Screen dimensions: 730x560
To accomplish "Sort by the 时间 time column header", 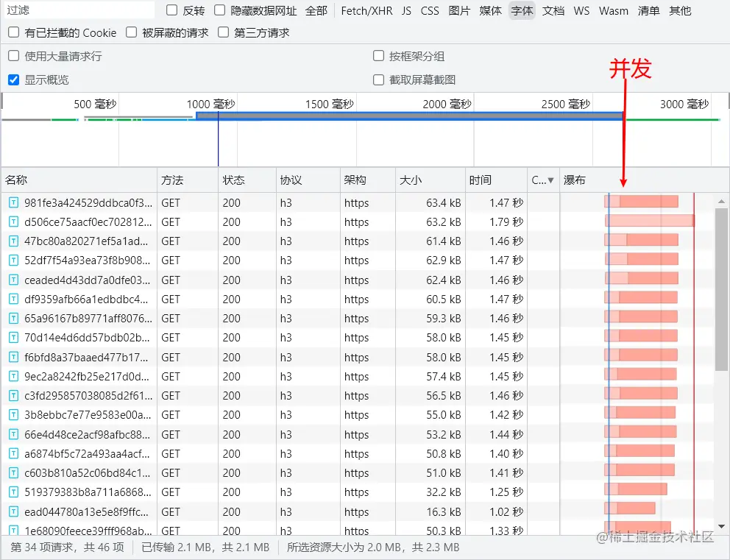I will (480, 180).
